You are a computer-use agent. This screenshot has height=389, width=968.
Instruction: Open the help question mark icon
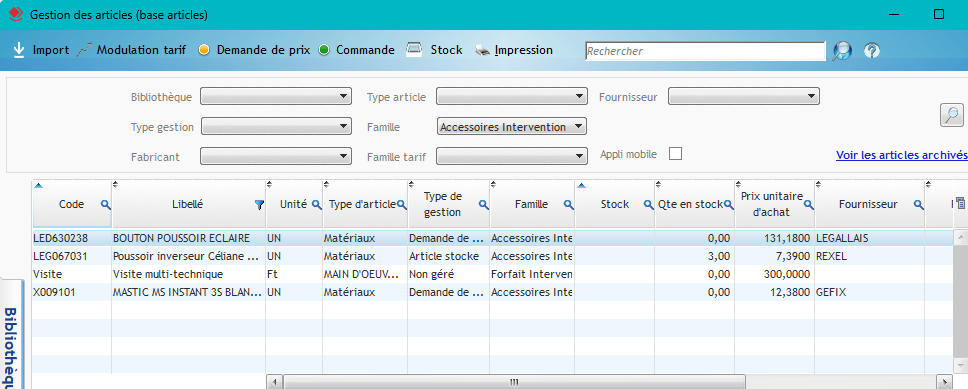tap(872, 51)
